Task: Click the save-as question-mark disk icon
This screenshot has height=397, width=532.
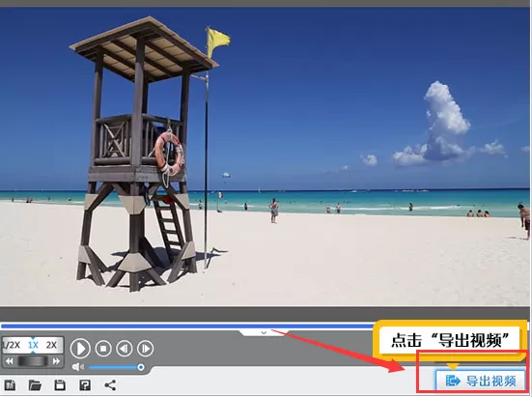Action: click(x=85, y=385)
